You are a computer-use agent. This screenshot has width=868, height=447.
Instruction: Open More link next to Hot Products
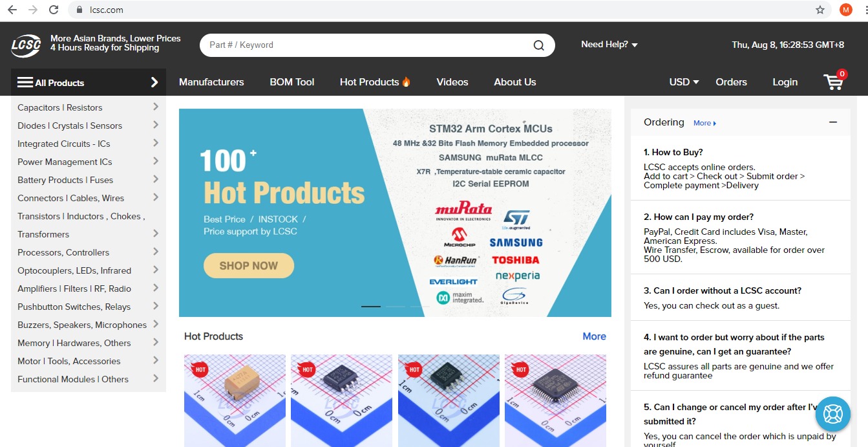coord(594,336)
